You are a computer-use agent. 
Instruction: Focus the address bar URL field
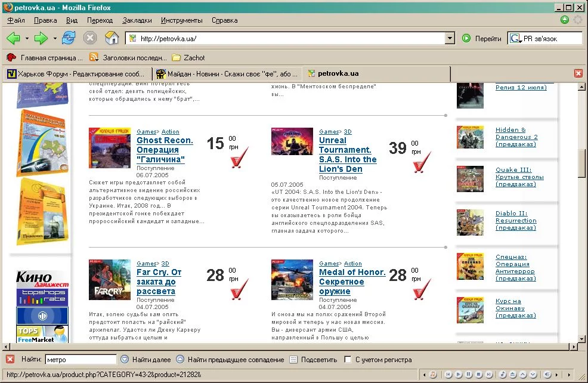click(286, 38)
